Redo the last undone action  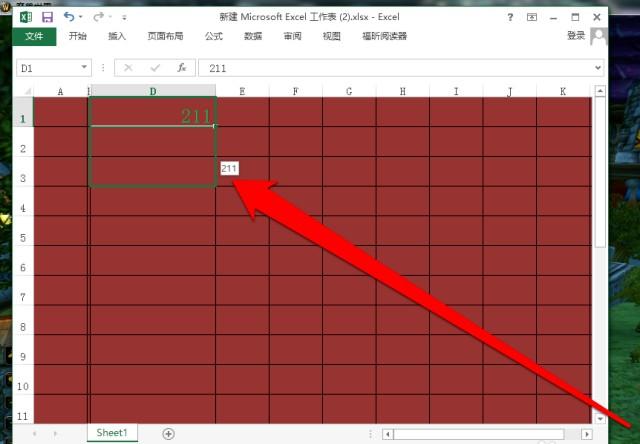pyautogui.click(x=98, y=17)
